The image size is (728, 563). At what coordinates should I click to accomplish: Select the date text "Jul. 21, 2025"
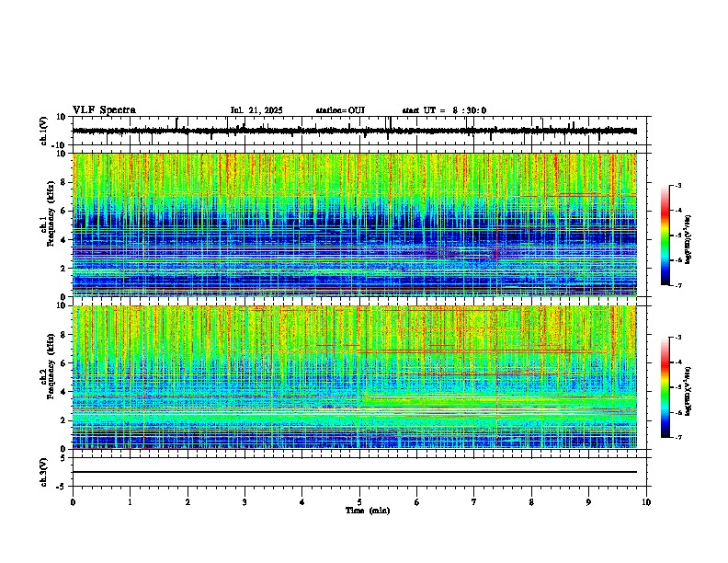[256, 110]
